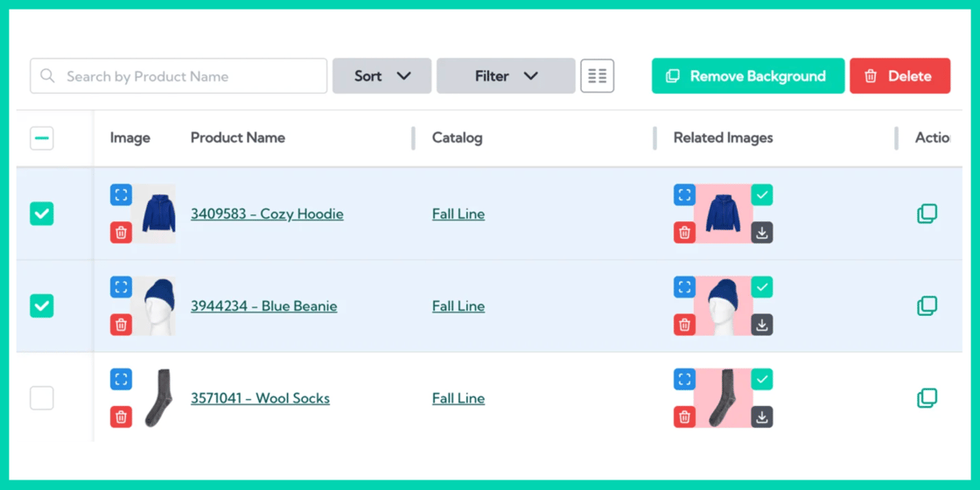The image size is (980, 490).
Task: Approve the Wool Socks related image
Action: click(x=762, y=379)
